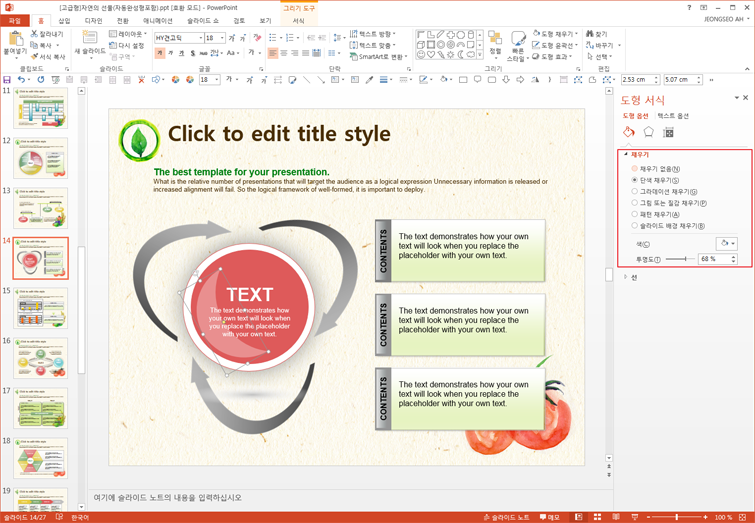Open Format (서식) drawing tools tab
Viewport: 755px width, 523px height.
coord(299,21)
